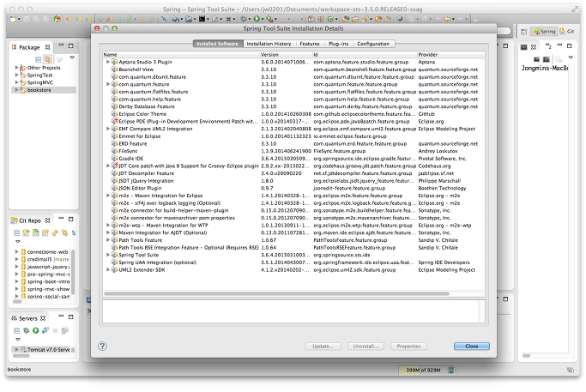Open the Package Explorer view menu triangle
Viewport: 586px width, 392px height.
tap(72, 57)
